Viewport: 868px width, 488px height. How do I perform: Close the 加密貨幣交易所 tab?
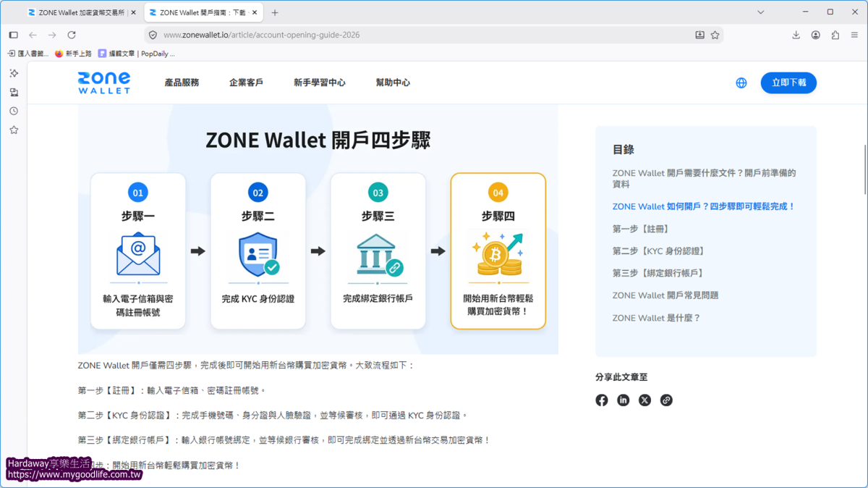coord(134,12)
